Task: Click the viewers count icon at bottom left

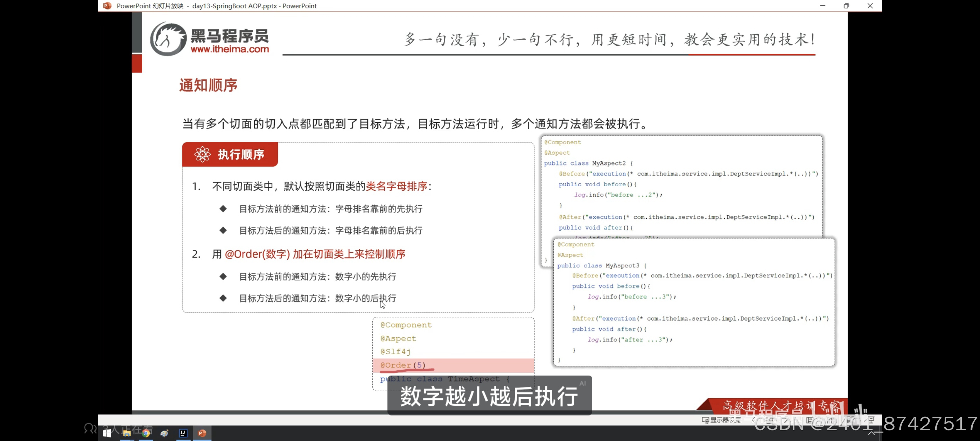Action: (90, 428)
